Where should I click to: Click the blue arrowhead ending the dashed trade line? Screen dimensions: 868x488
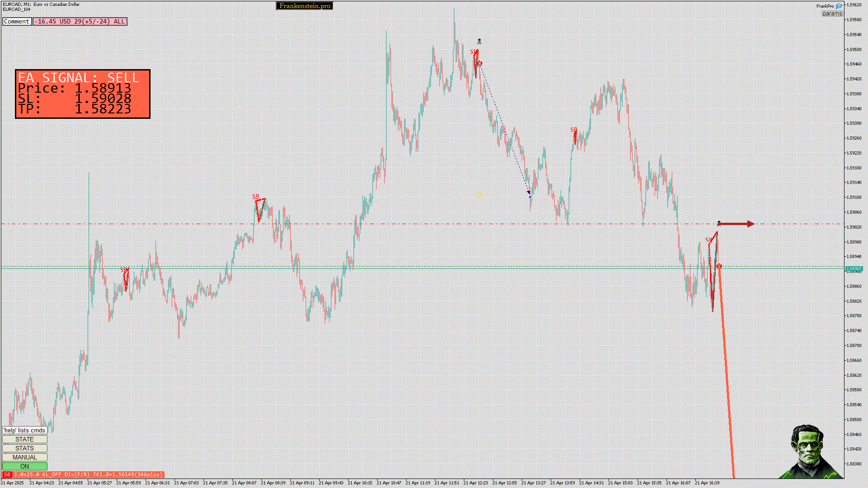[529, 193]
